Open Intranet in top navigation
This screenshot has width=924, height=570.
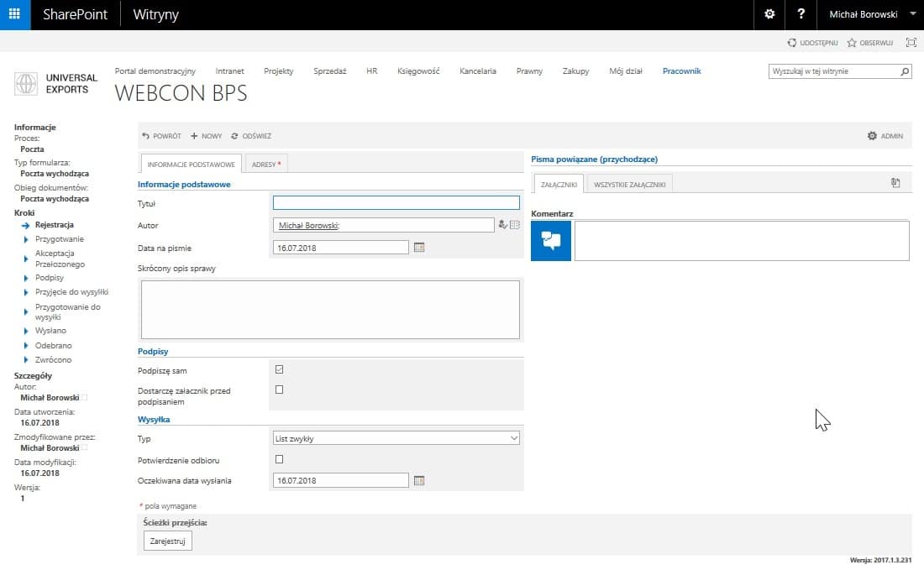tap(230, 71)
